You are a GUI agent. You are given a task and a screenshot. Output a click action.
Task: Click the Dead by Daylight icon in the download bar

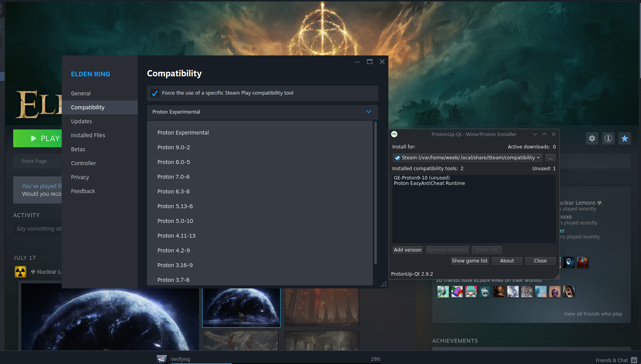pos(161,359)
